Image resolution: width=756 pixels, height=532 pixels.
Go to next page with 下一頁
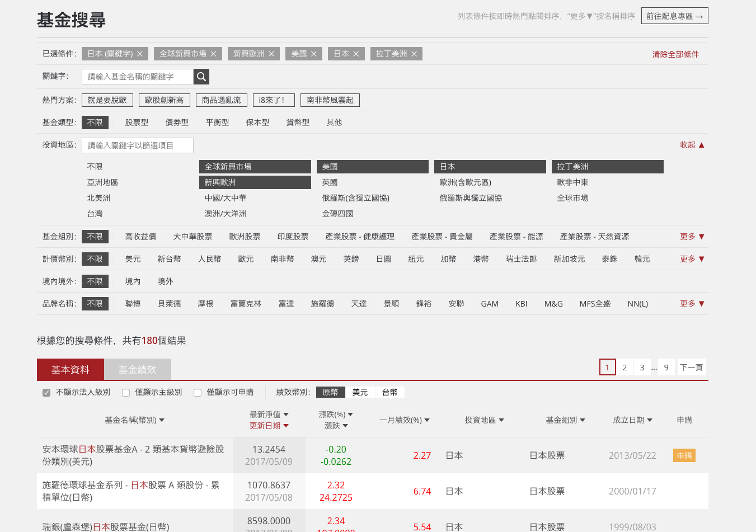(x=691, y=368)
